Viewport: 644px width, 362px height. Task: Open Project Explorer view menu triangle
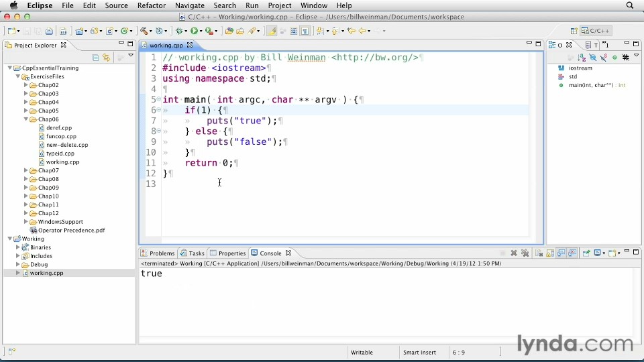[131, 56]
